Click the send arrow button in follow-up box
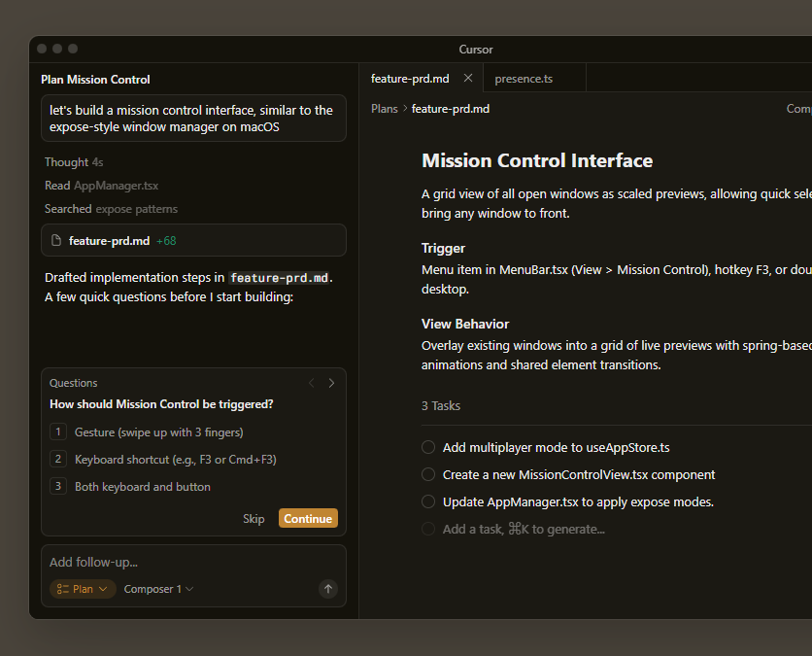Screen dimensions: 812x656 pos(328,589)
